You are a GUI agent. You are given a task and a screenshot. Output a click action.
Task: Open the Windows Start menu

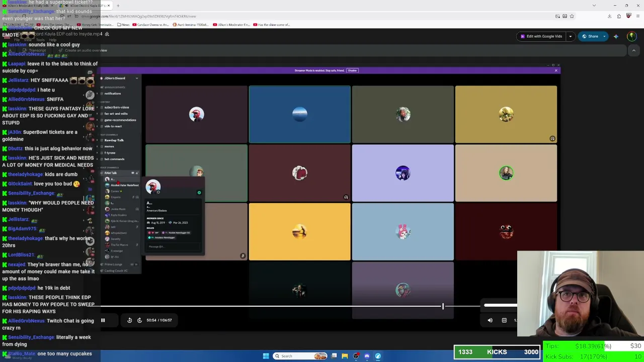tap(266, 356)
